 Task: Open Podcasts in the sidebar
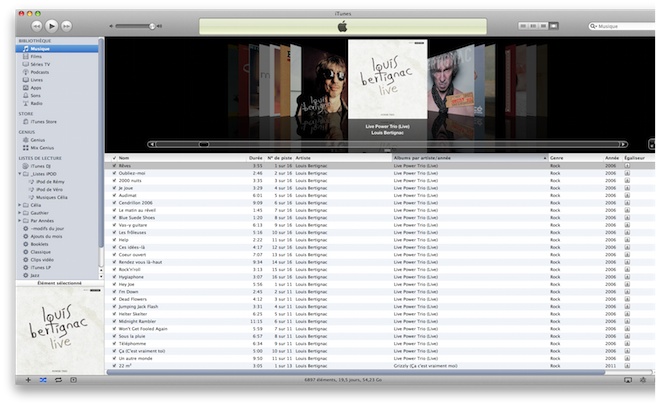pos(57,72)
